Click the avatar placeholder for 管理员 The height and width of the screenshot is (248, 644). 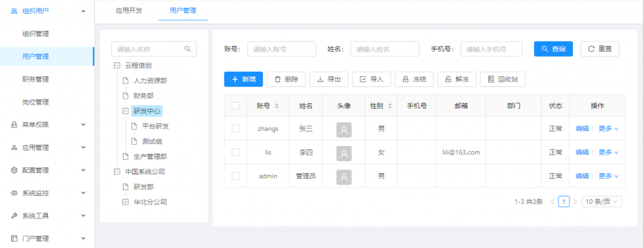(344, 177)
